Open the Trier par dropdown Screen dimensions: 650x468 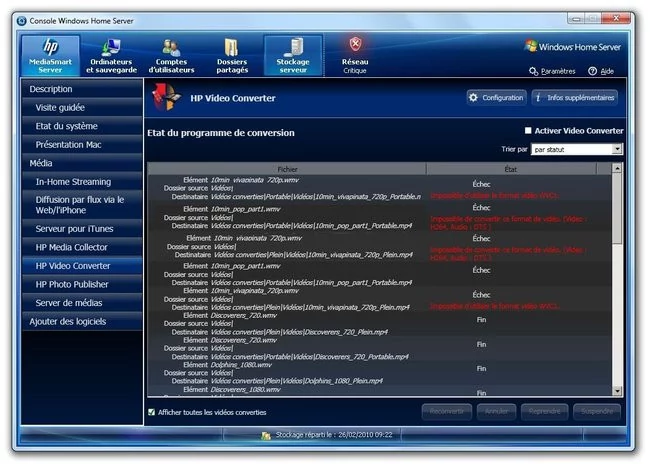click(x=577, y=149)
